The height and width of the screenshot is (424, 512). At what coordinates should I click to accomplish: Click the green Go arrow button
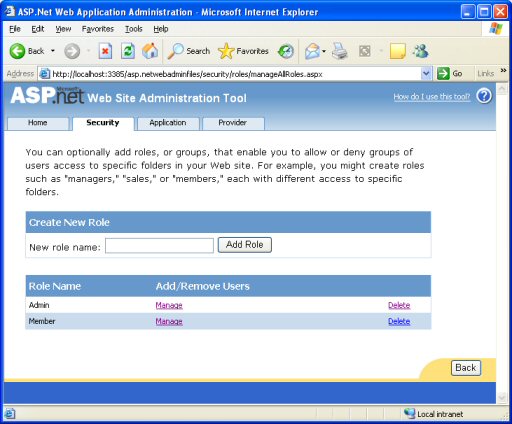tap(443, 73)
